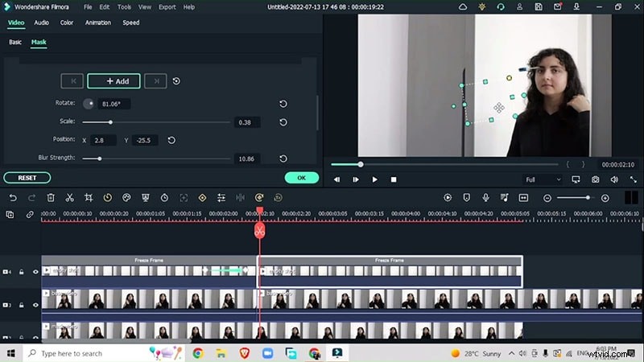
Task: Click the add track icon left of ruler
Action: pyautogui.click(x=10, y=214)
